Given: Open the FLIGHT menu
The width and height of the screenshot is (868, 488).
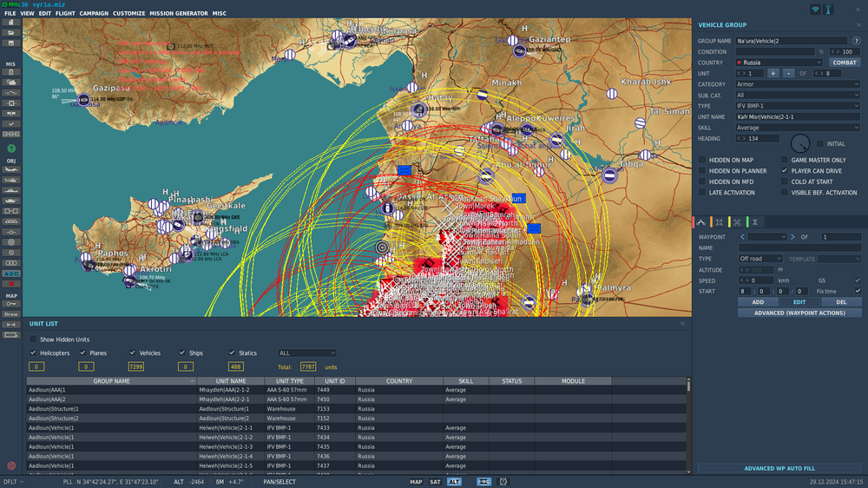Looking at the screenshot, I should pos(65,13).
